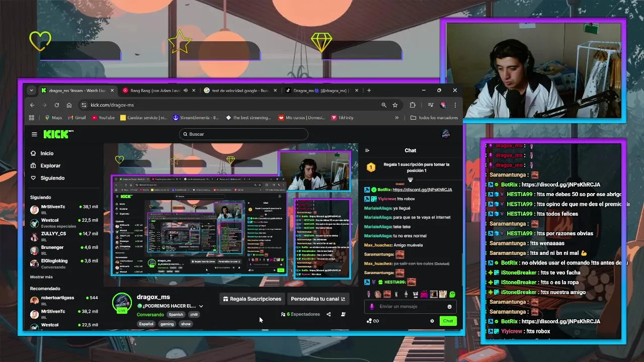Viewport: 644px width, 362px height.
Task: Expand the leaderboard arrow below gift banner
Action: (410, 180)
